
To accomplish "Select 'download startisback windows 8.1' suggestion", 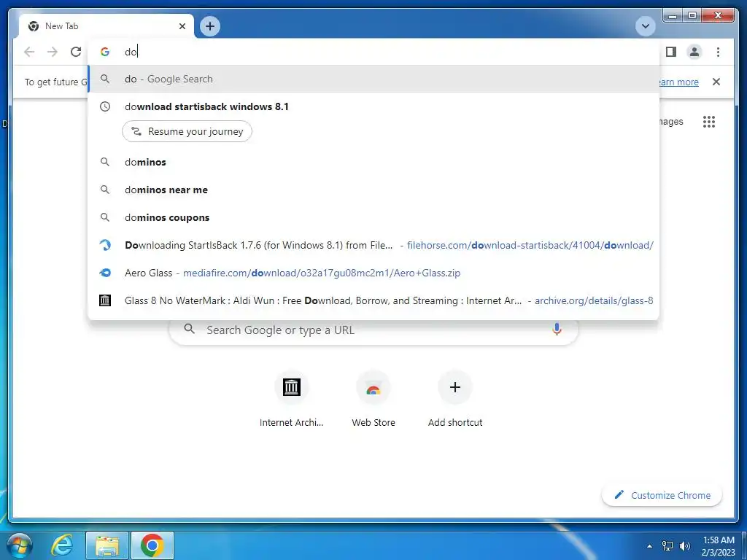I will pos(374,106).
